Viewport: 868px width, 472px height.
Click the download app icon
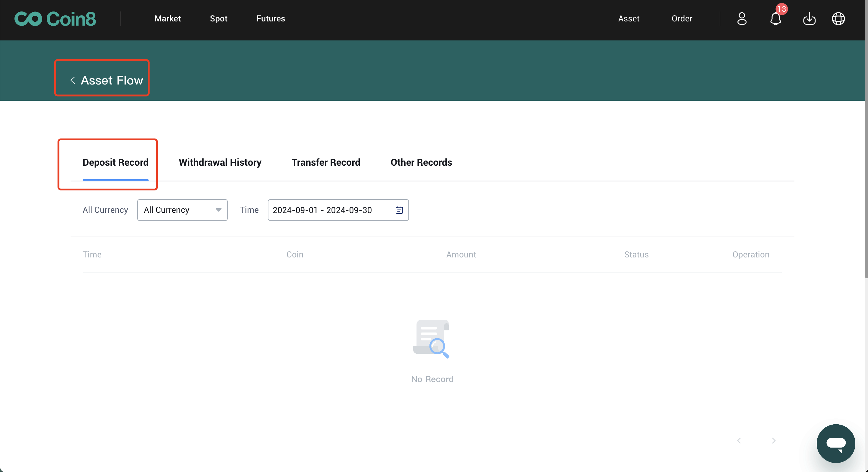pos(809,19)
